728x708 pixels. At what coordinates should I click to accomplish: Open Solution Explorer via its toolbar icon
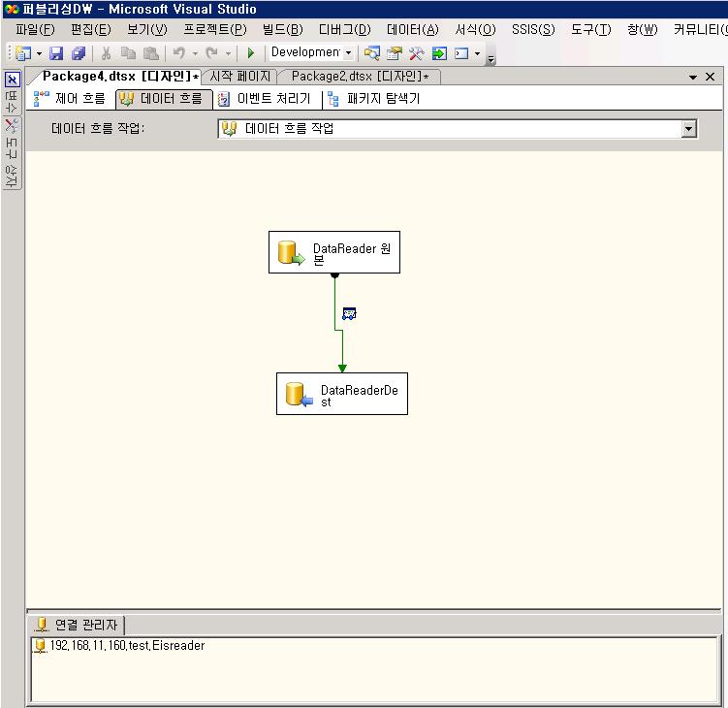371,53
